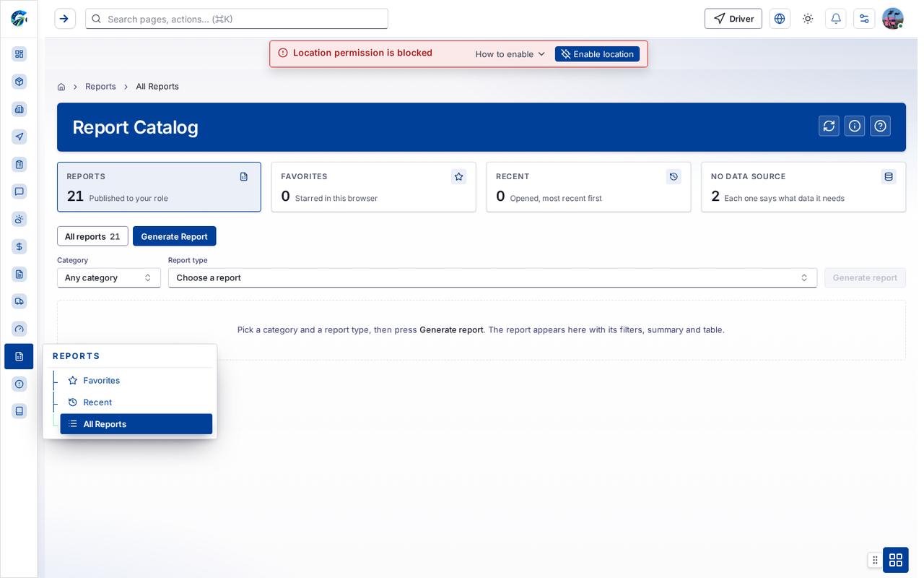
Task: Select All Reports in Reports flyout menu
Action: tap(136, 424)
